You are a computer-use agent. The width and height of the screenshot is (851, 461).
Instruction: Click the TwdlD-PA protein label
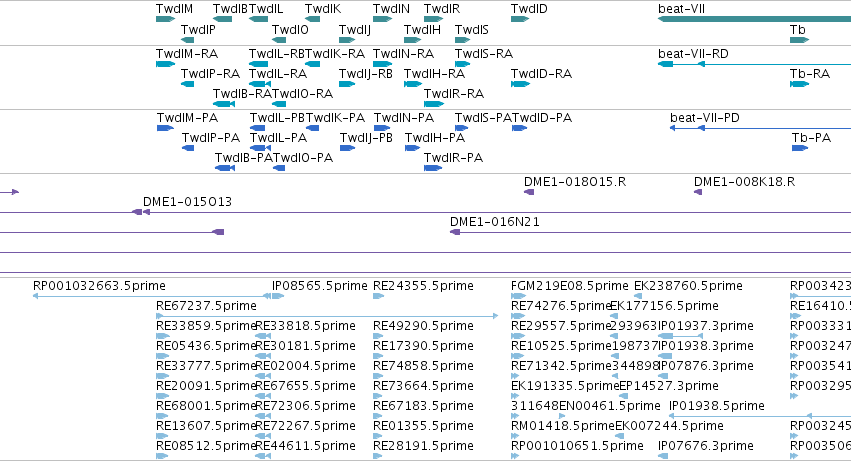coord(542,118)
